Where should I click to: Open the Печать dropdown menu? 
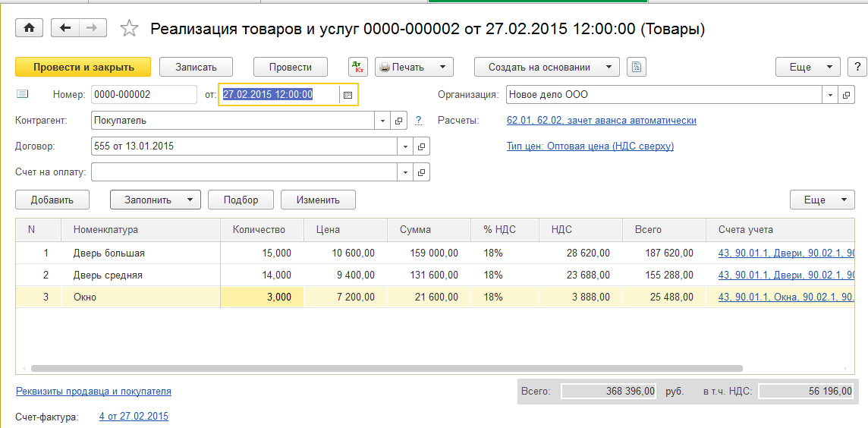(x=414, y=67)
